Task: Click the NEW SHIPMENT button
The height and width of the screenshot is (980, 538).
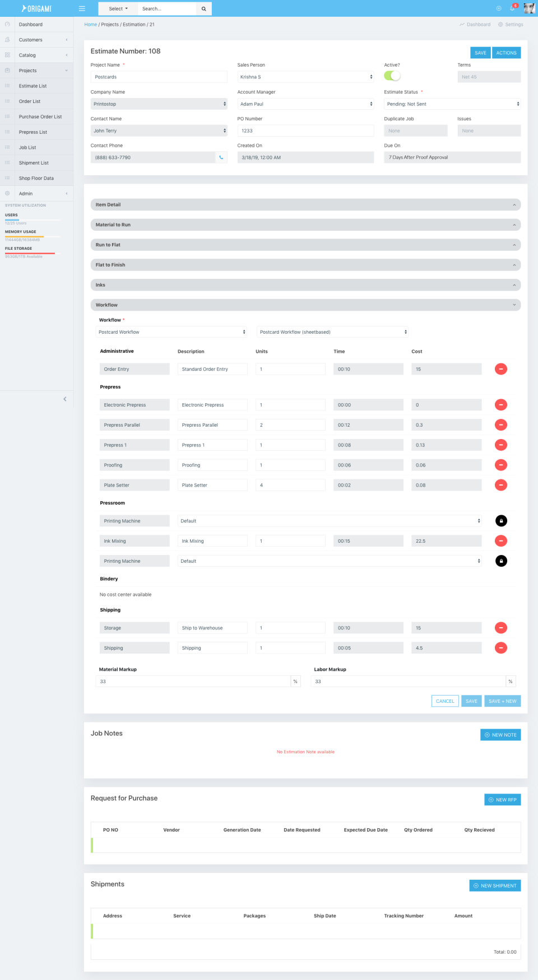Action: [x=495, y=885]
